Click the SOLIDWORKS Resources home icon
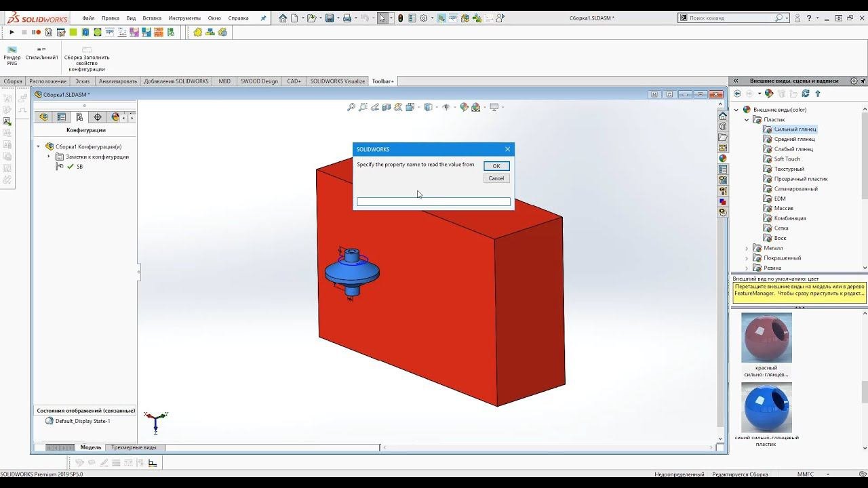 (x=723, y=116)
